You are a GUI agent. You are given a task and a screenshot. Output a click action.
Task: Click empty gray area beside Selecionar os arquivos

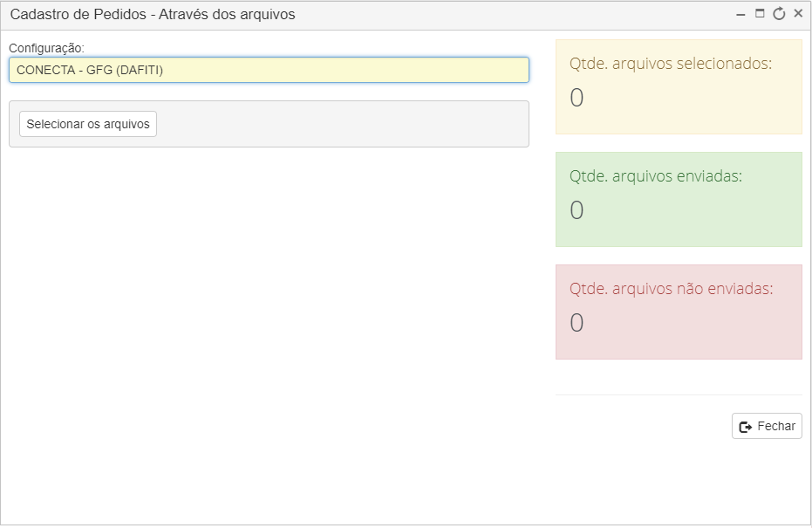(x=342, y=124)
